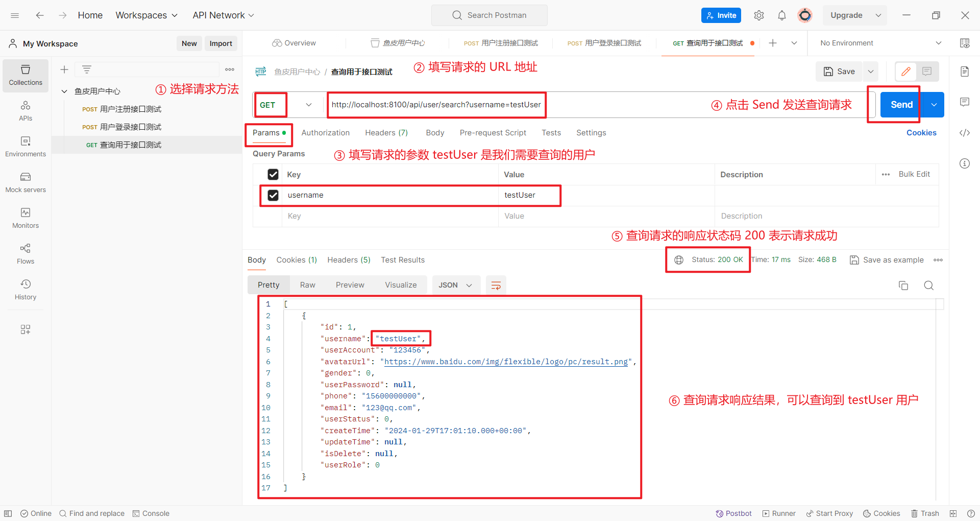Toggle the select-all checkbox in Key header
980x521 pixels.
coord(273,175)
